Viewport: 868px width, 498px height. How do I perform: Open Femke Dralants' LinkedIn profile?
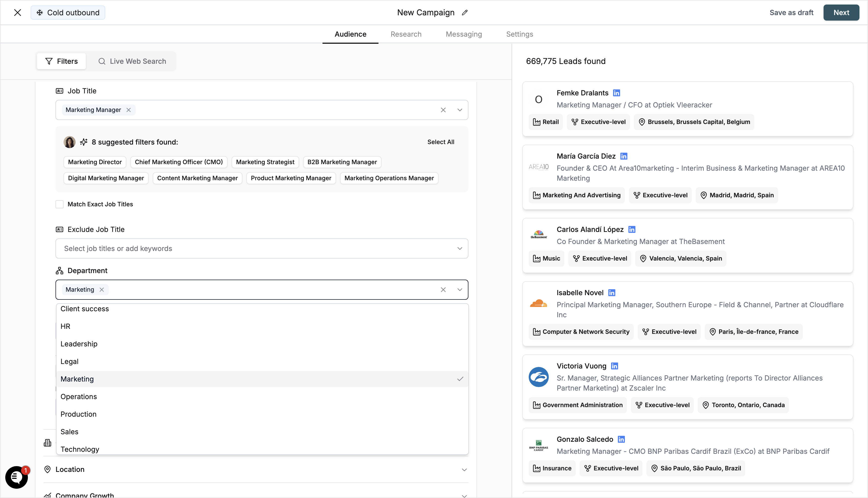617,93
